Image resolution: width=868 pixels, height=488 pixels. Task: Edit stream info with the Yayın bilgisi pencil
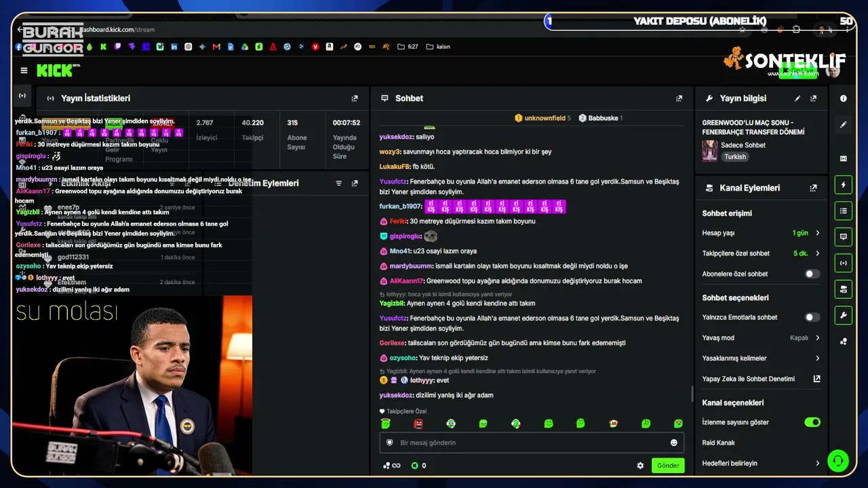tap(797, 98)
